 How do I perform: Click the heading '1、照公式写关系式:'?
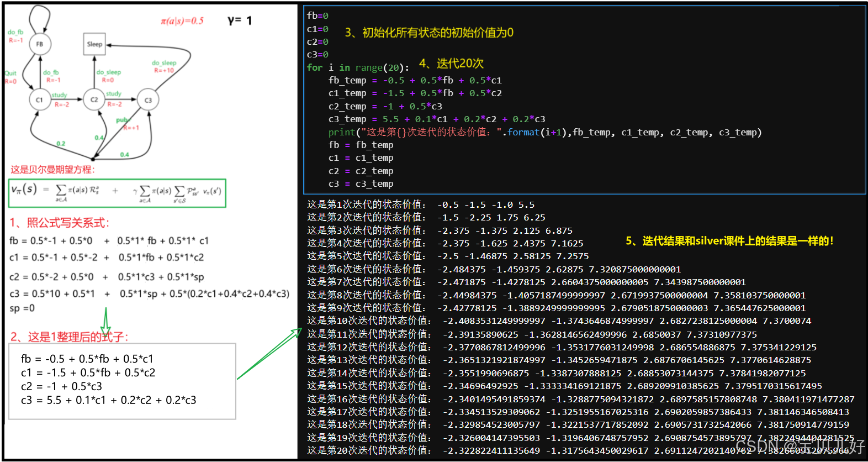coord(60,223)
